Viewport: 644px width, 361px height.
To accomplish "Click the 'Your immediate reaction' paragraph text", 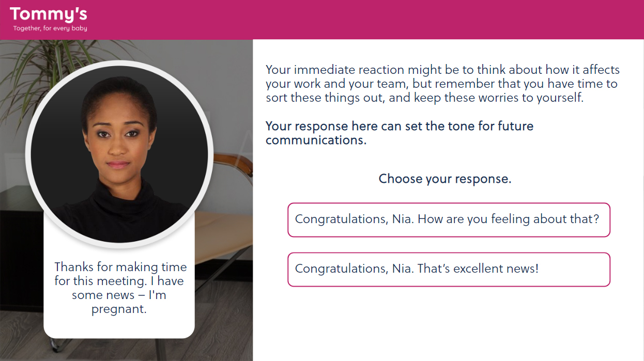I will pos(442,84).
